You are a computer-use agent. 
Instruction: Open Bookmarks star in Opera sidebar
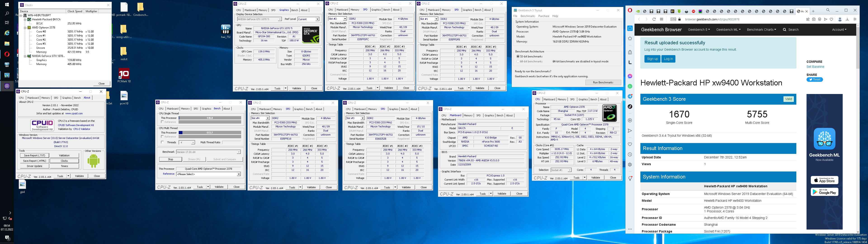coord(630,38)
